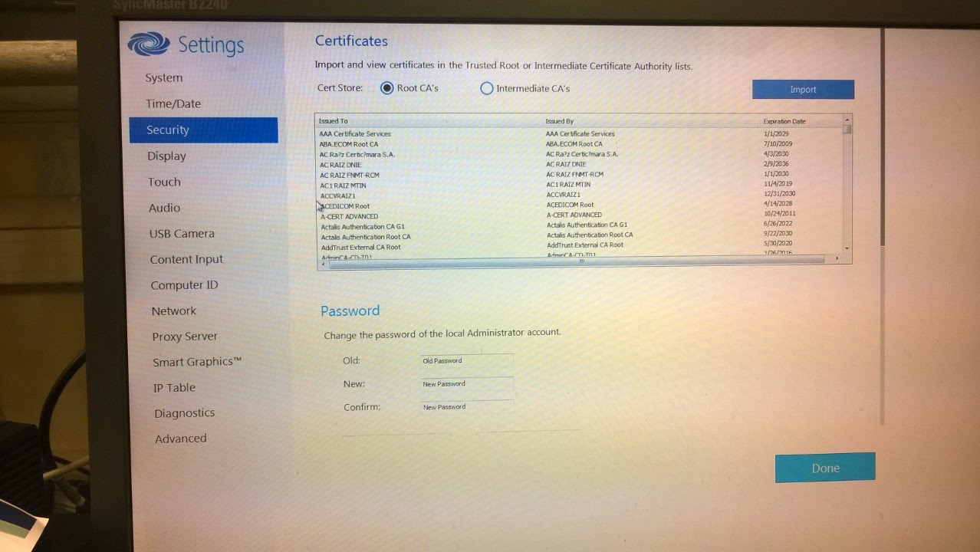Go to Proxy Server settings
This screenshot has height=552, width=980.
pos(185,337)
